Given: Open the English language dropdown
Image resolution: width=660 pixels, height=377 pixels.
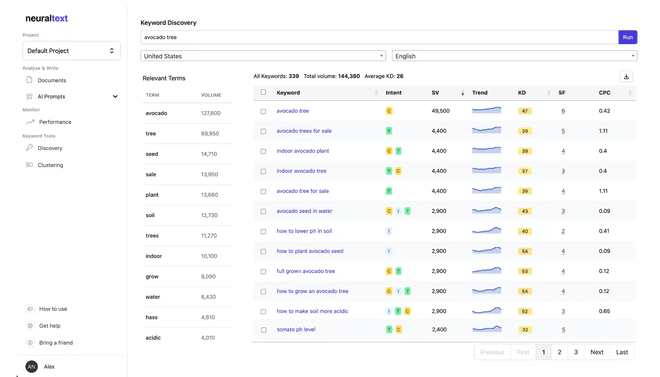Looking at the screenshot, I should click(x=514, y=56).
